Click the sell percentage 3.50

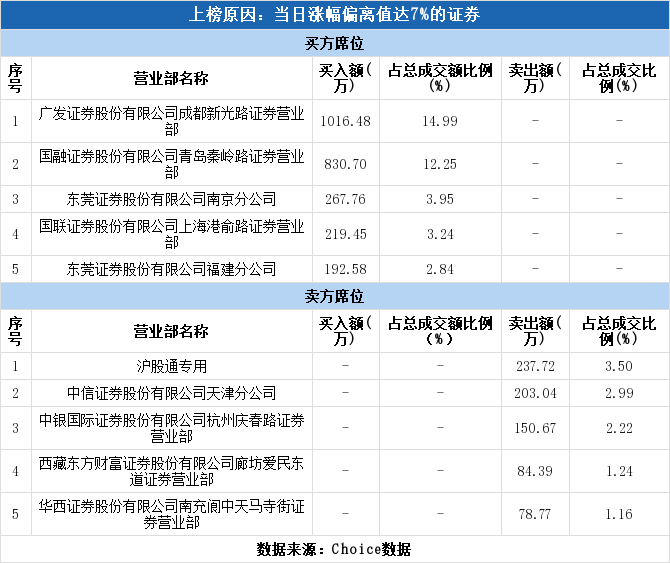619,366
